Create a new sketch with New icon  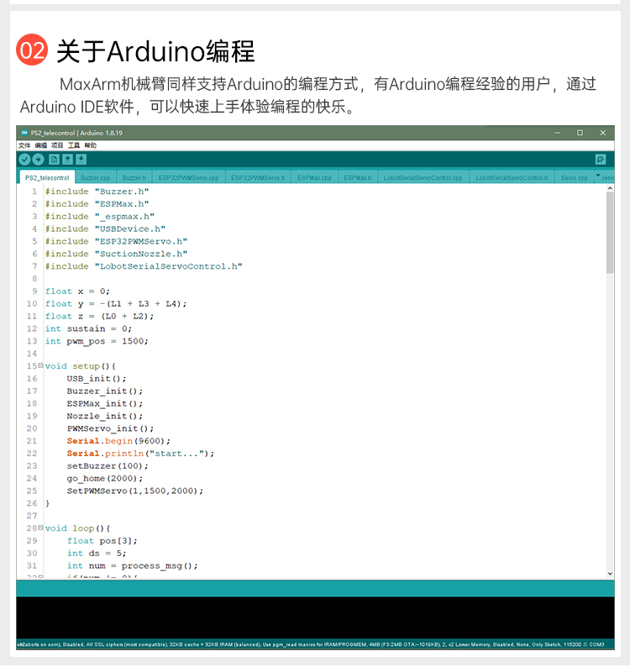coord(54,159)
